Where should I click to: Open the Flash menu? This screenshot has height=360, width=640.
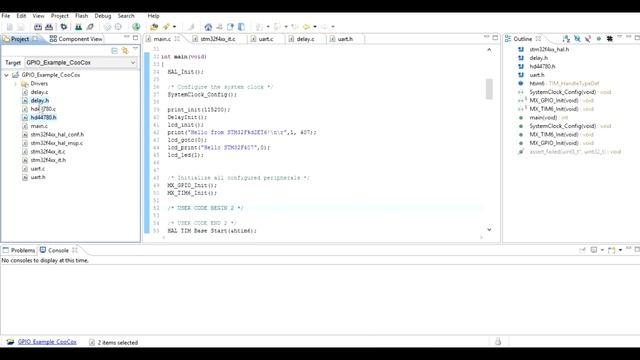(x=82, y=16)
